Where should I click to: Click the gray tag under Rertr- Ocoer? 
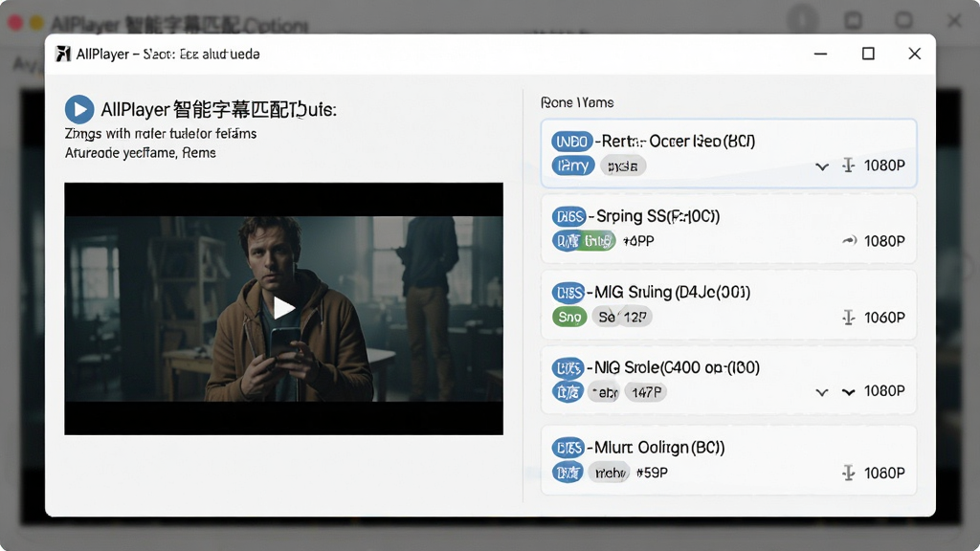[623, 166]
